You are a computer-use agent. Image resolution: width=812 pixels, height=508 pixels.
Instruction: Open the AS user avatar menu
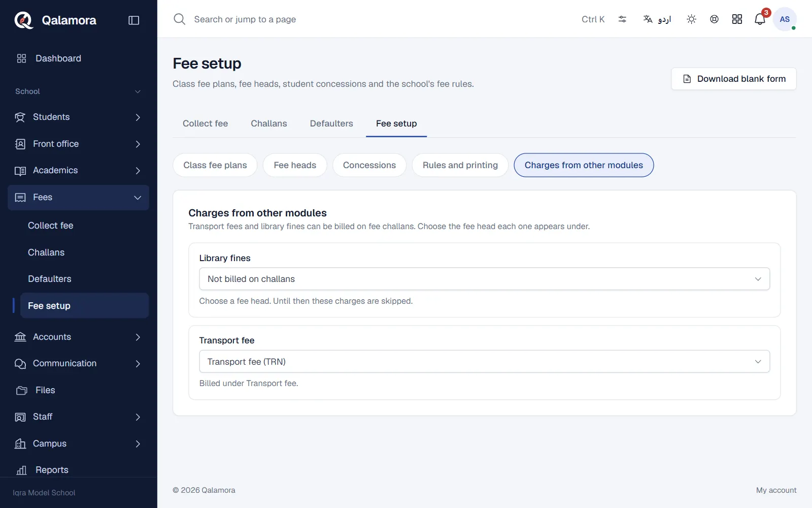tap(785, 19)
